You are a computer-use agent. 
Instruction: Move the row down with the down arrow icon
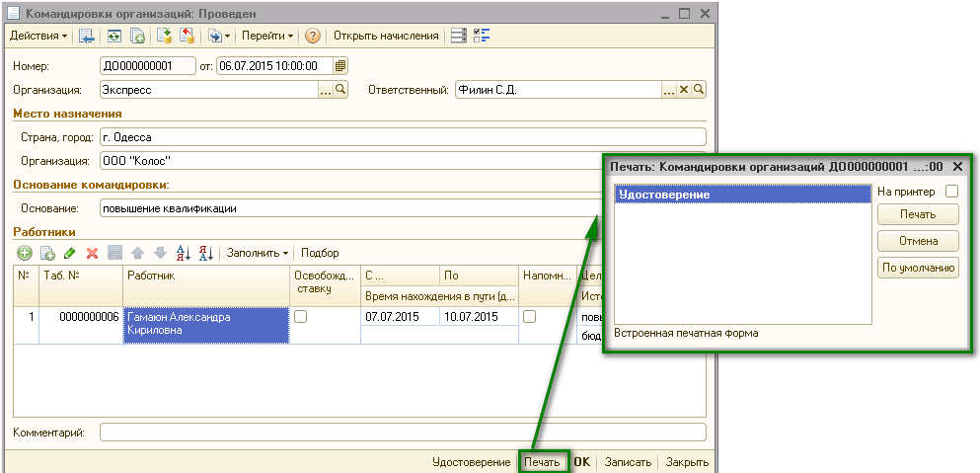(x=161, y=253)
